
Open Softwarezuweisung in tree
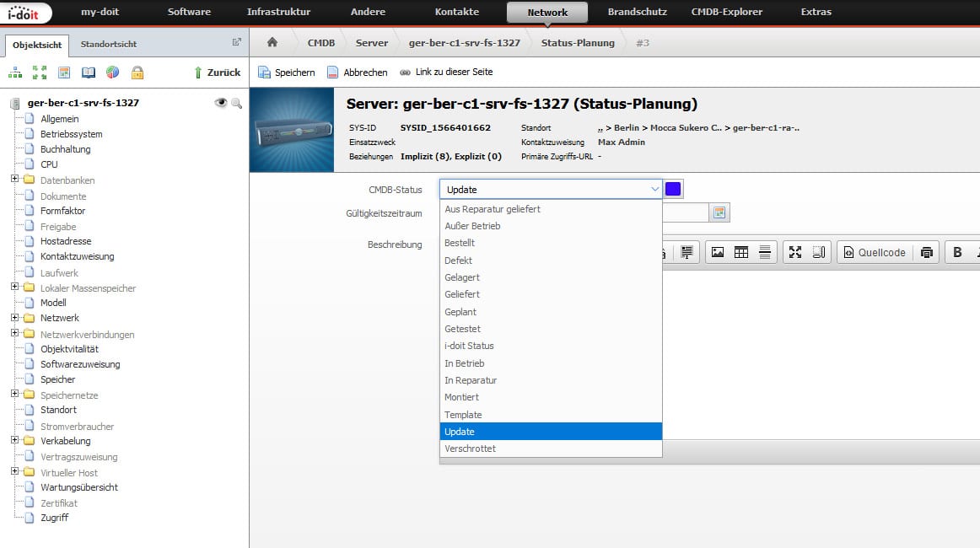pyautogui.click(x=80, y=364)
